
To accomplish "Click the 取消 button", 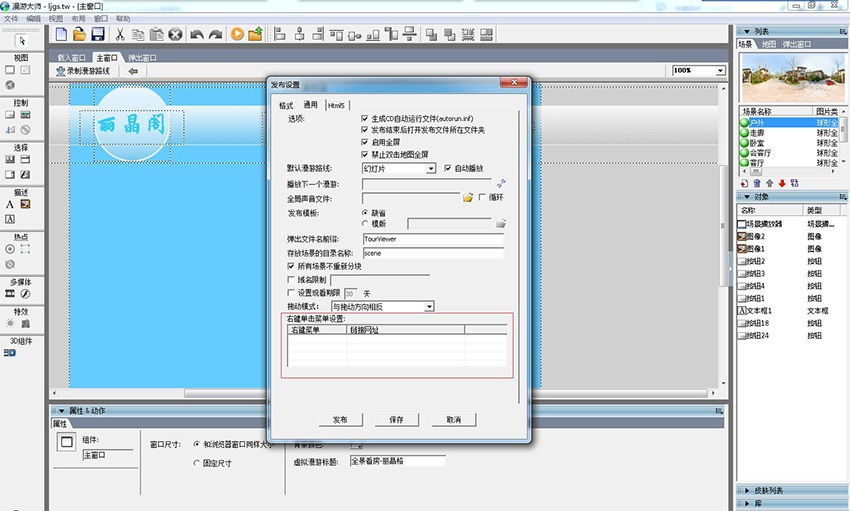I will coord(454,419).
